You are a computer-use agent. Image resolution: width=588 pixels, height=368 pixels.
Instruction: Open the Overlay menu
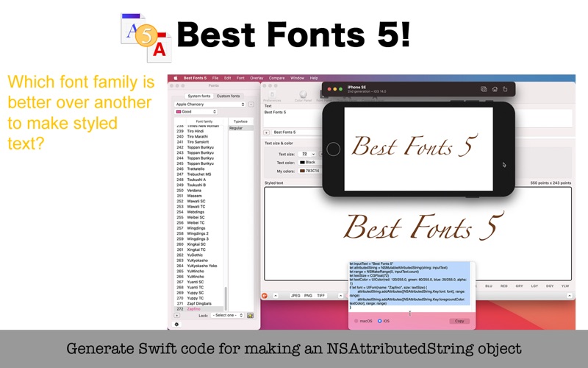[x=257, y=78]
